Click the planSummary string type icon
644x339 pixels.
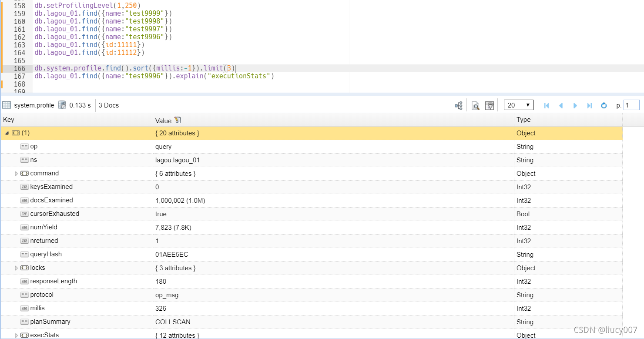[24, 322]
